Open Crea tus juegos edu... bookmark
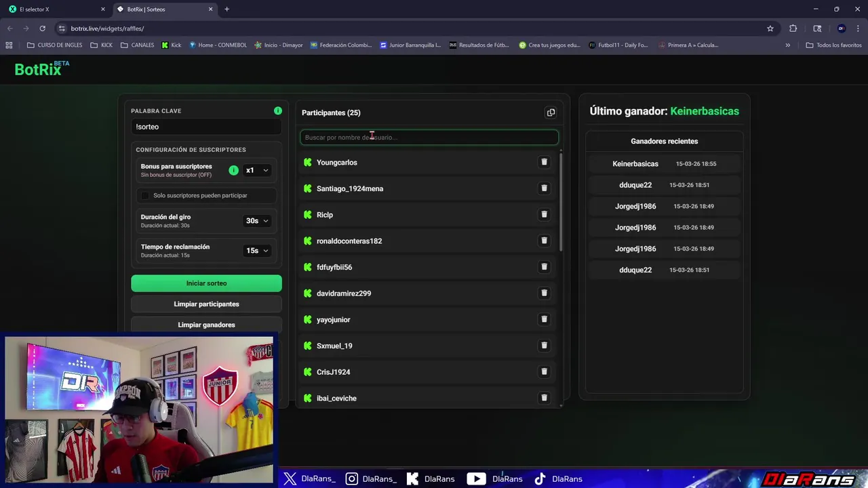Image resolution: width=868 pixels, height=488 pixels. tap(549, 45)
